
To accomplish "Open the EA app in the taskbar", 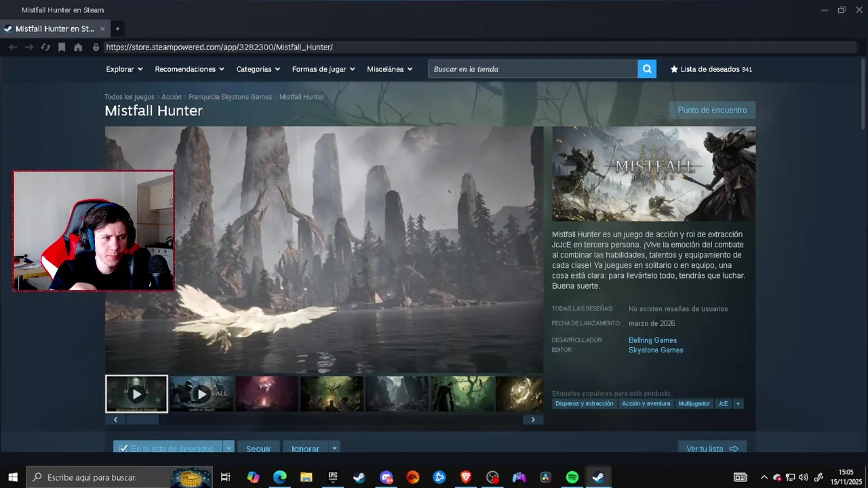I will [412, 477].
